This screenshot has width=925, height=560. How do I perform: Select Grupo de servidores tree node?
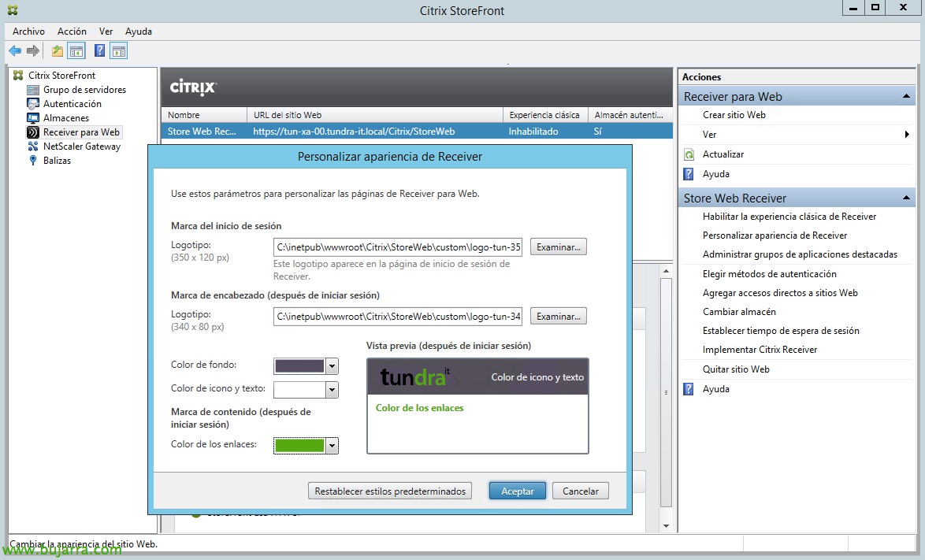(x=84, y=90)
